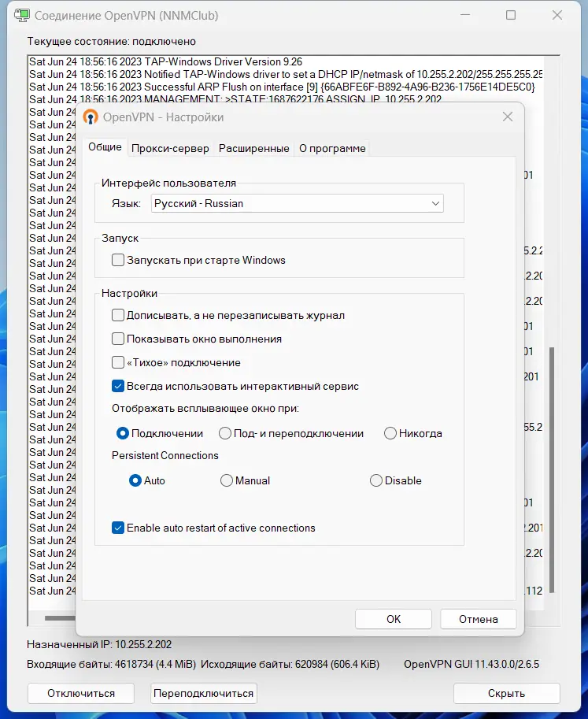Close the OpenVPN Настройки dialog
The image size is (588, 719).
tap(508, 117)
